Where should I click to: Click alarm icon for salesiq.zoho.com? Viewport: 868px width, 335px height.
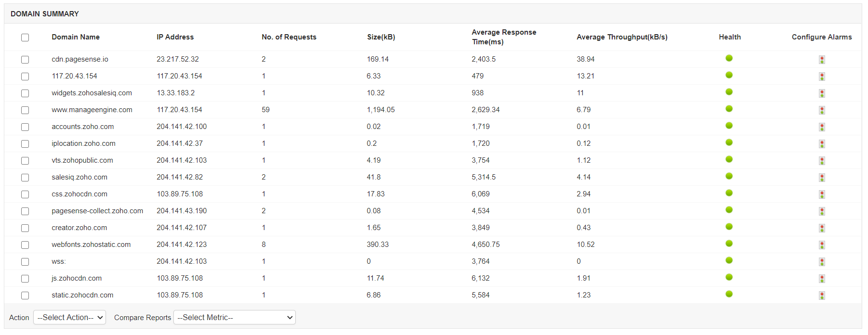[x=822, y=178]
